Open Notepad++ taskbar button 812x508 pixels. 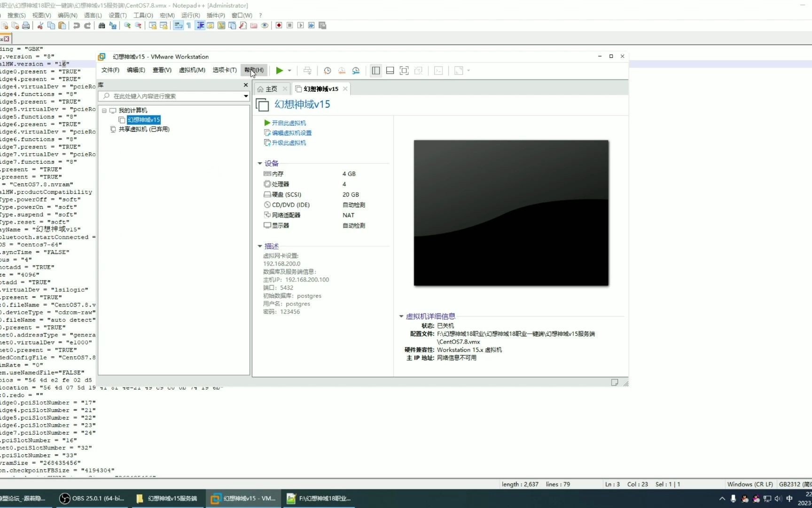click(320, 499)
